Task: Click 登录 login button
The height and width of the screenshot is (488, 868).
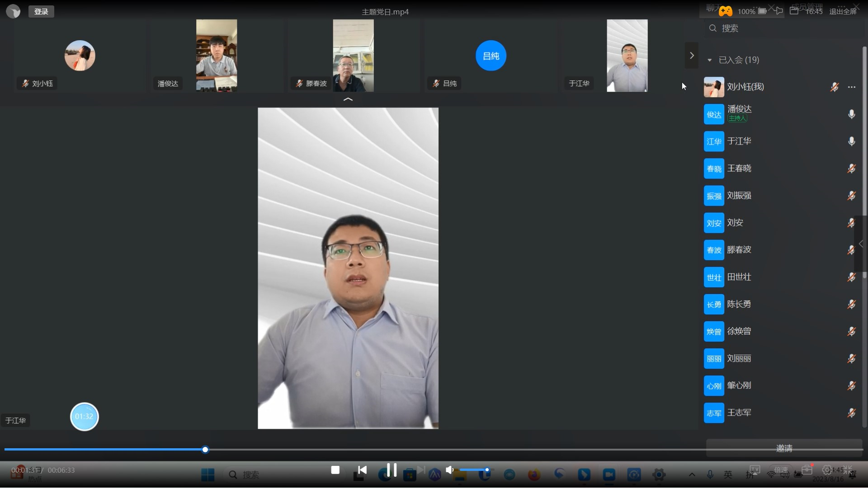Action: 41,11
